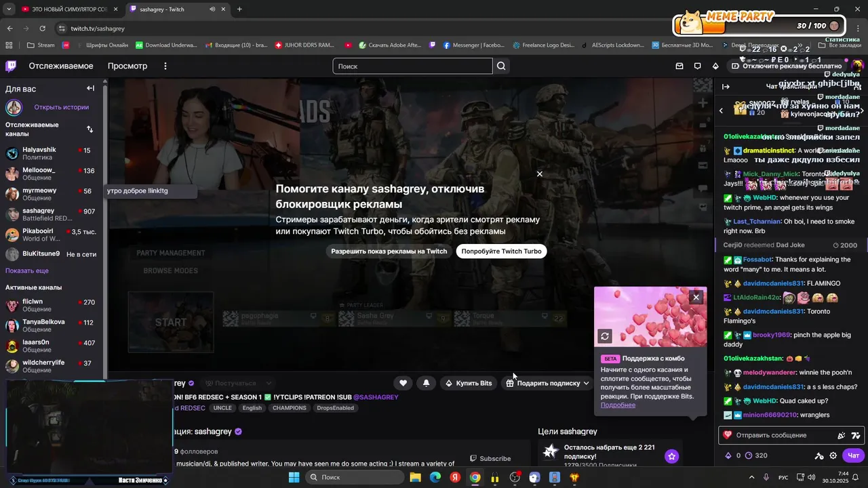Viewport: 868px width, 488px height.
Task: Open BluKitsune9 offline channel
Action: coord(52,254)
